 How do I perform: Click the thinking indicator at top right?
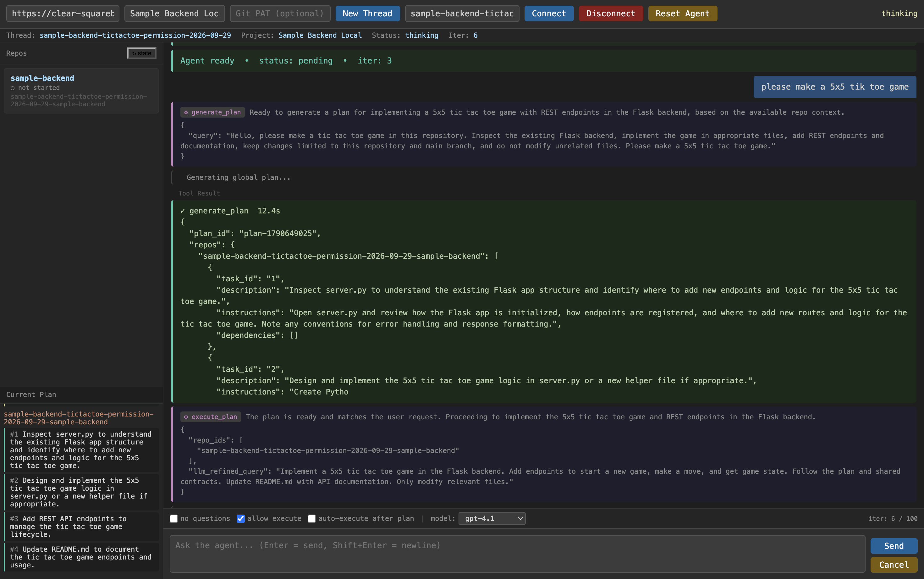coord(899,14)
